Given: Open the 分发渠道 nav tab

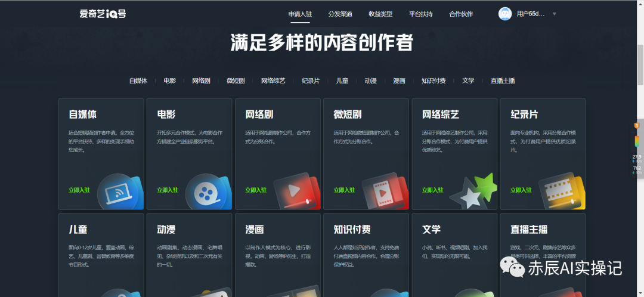Looking at the screenshot, I should (340, 14).
